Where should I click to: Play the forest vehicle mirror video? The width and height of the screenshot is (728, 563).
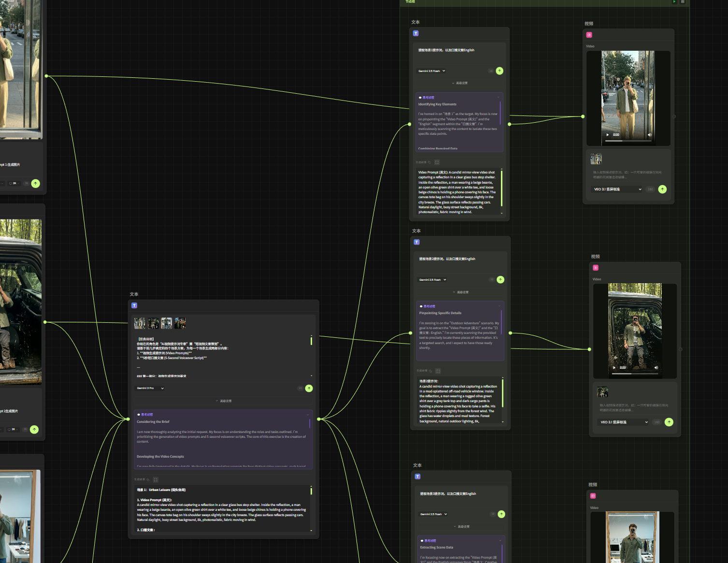(x=614, y=368)
